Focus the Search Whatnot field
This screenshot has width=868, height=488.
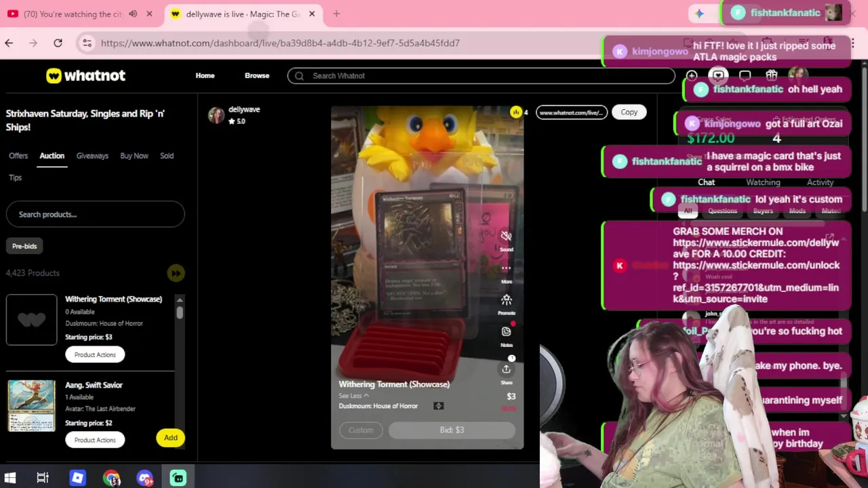click(481, 76)
